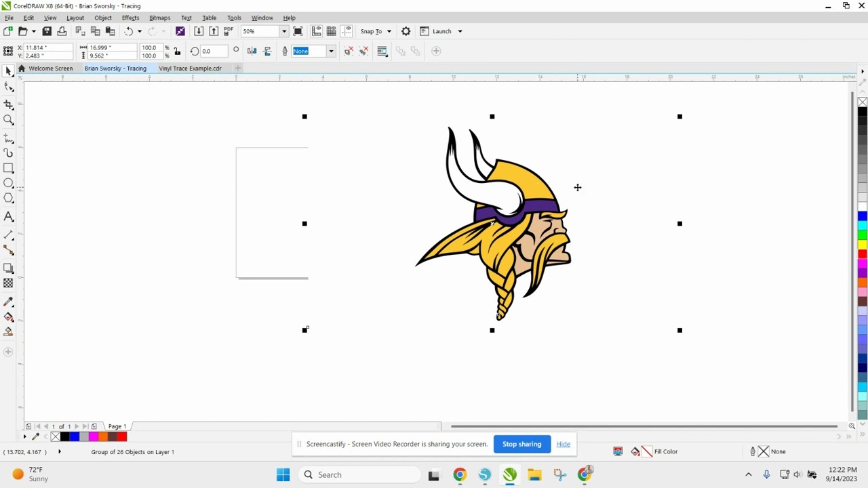This screenshot has width=868, height=488.
Task: Select the Ellipse tool
Action: point(8,183)
